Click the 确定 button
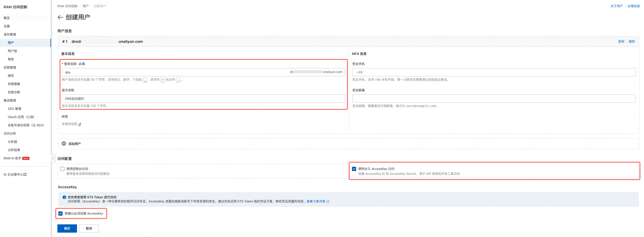Viewport: 644px width, 237px height. point(67,228)
